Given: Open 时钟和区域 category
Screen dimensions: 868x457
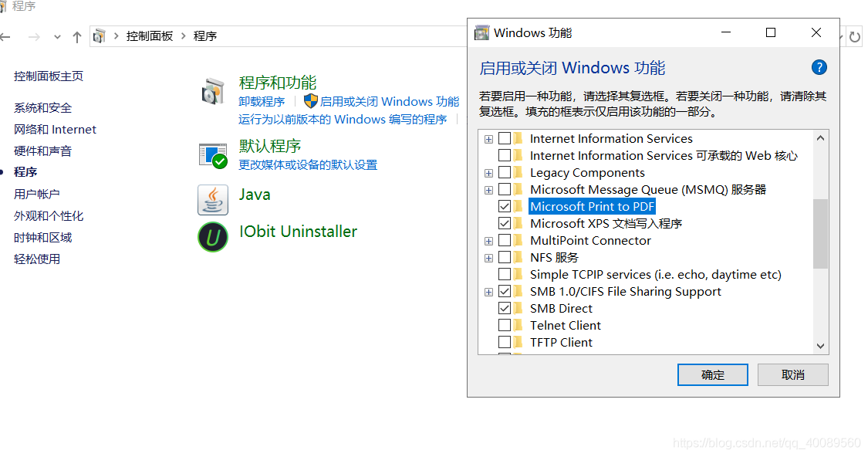Looking at the screenshot, I should point(43,238).
